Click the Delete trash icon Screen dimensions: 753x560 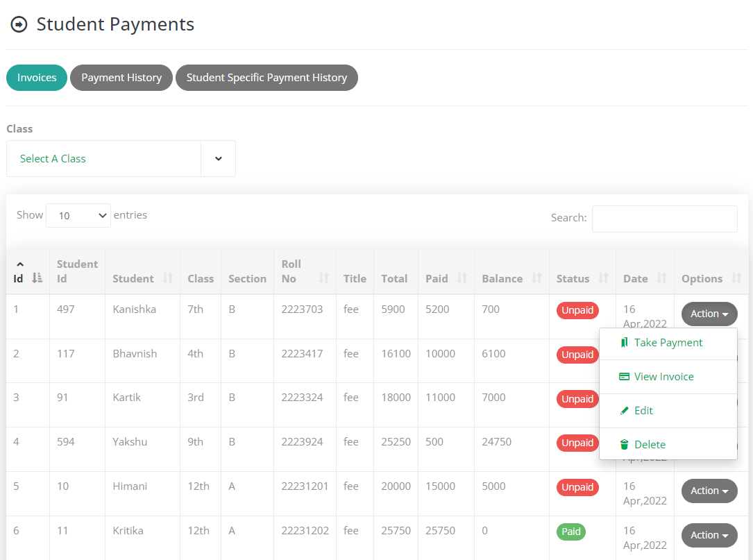625,444
